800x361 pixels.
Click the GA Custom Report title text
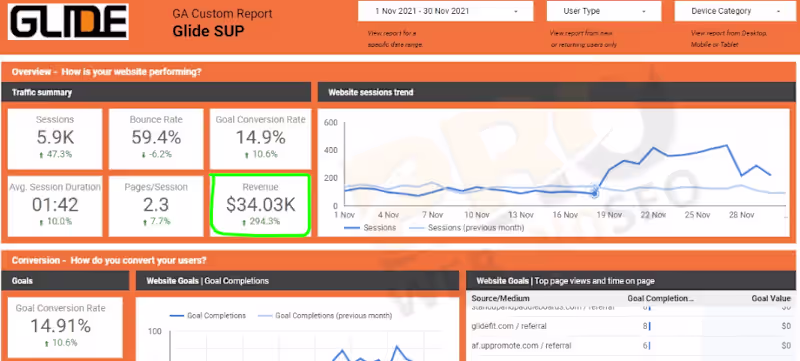pos(222,14)
